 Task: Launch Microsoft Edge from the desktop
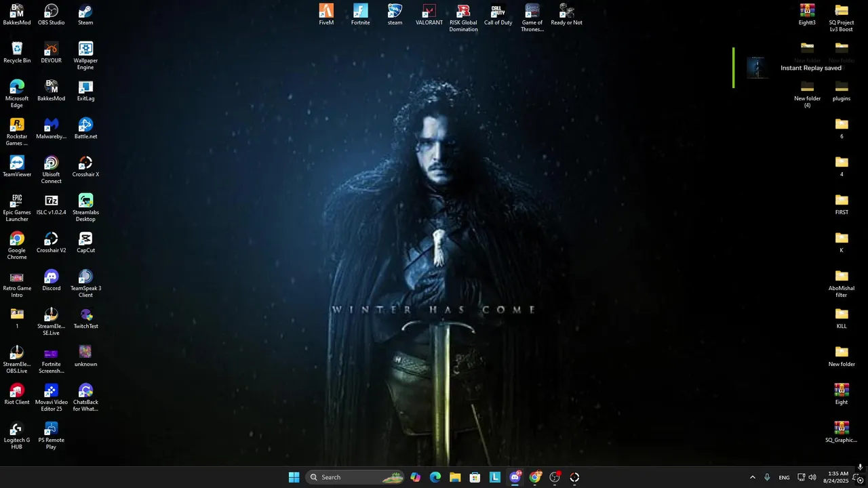[x=17, y=94]
